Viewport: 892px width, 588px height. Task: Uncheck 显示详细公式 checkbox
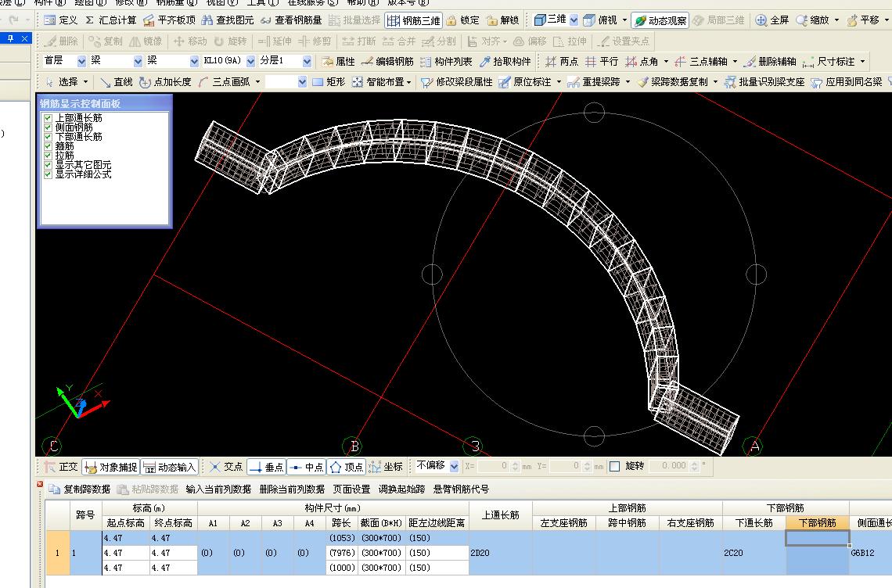[49, 174]
